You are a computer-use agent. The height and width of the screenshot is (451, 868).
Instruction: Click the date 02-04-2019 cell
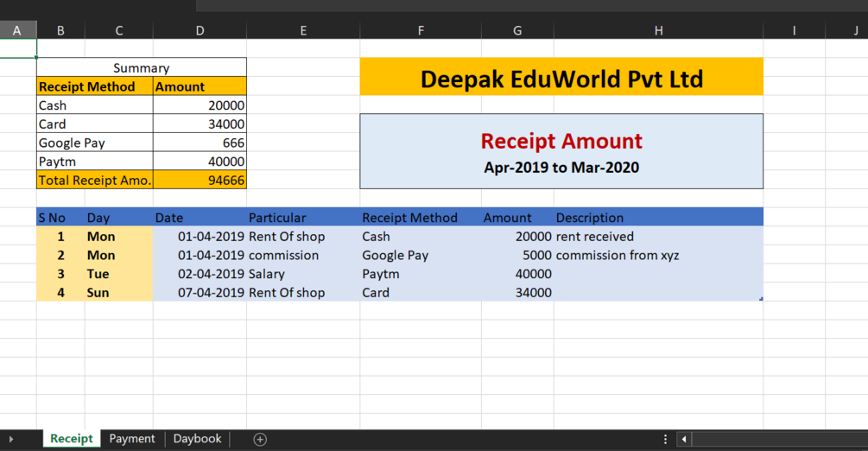coord(200,274)
